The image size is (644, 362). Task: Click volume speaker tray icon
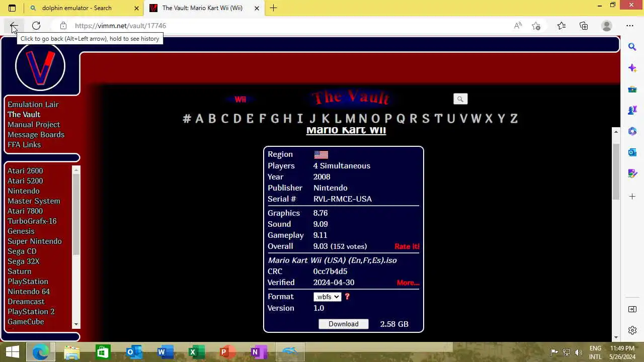(x=579, y=352)
